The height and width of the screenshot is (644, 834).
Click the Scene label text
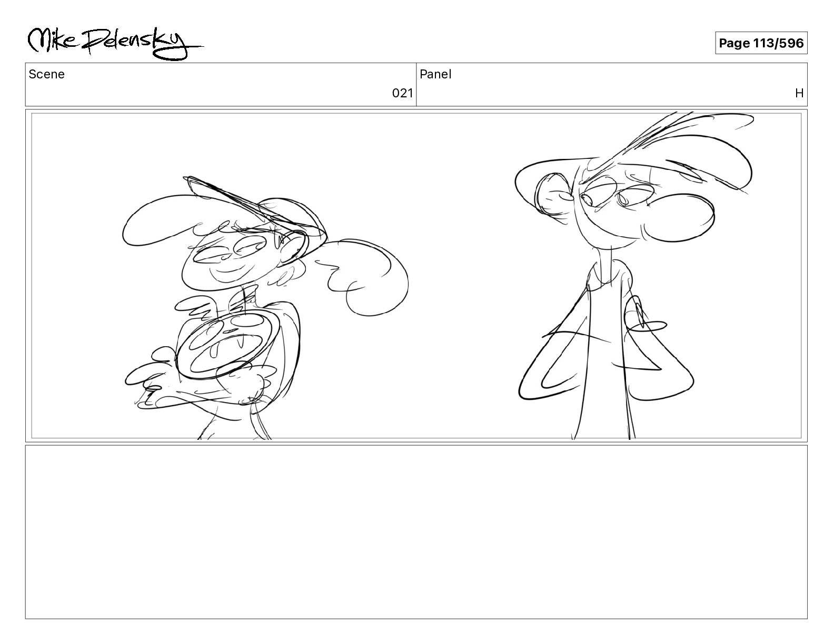point(47,74)
